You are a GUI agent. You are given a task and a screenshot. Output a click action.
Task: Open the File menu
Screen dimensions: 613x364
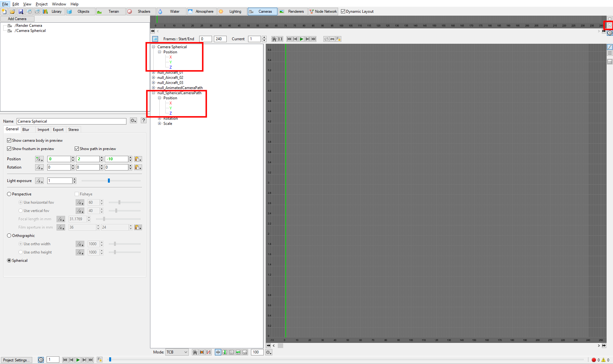[x=5, y=4]
